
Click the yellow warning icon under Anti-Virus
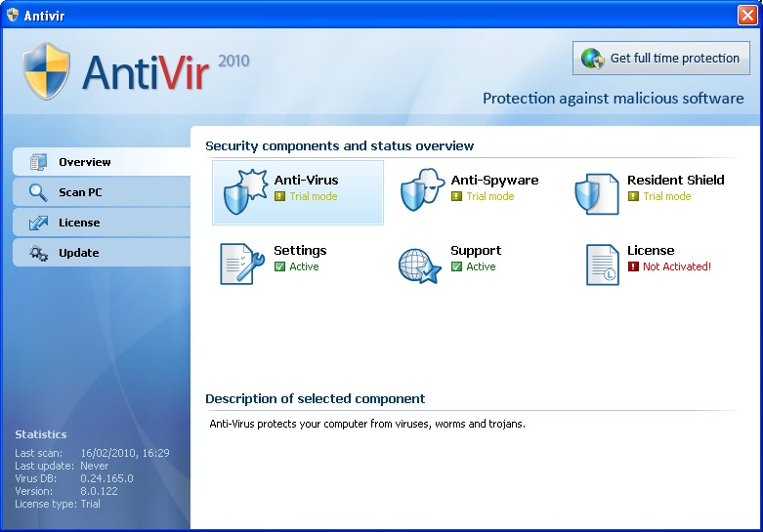coord(279,196)
